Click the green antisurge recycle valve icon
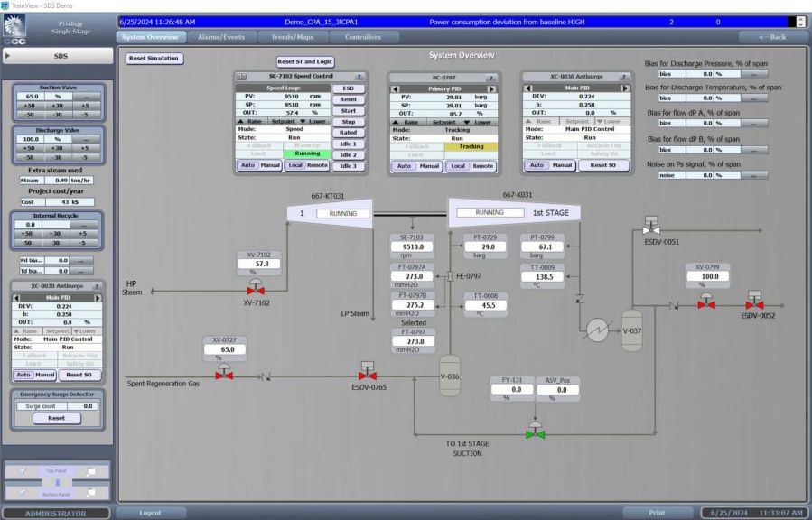 point(535,431)
